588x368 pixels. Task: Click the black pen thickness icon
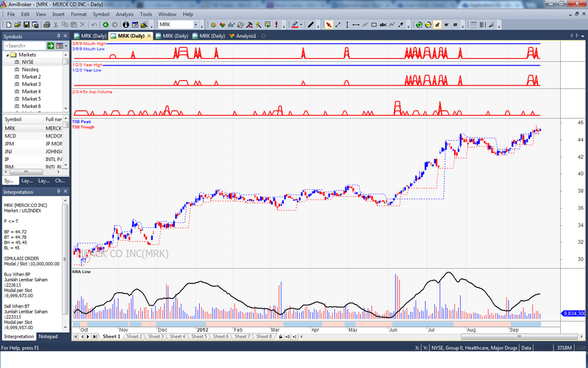(x=310, y=25)
